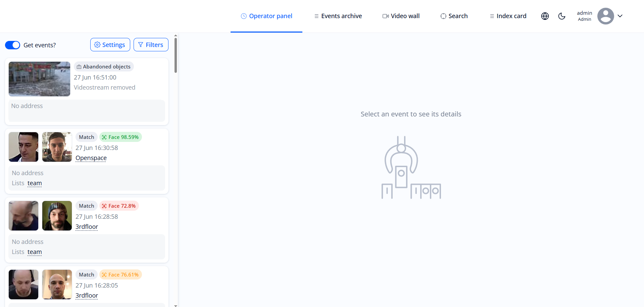Click the face icon in 72.8% badge
This screenshot has height=307, width=644.
104,206
